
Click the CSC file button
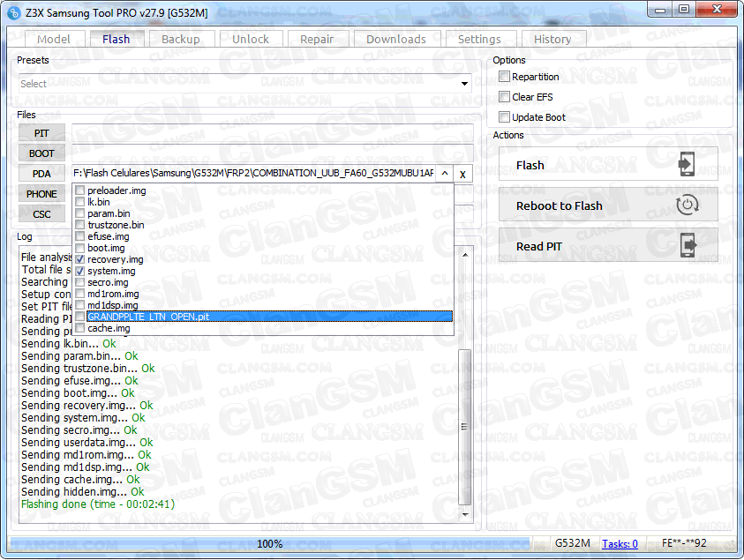click(41, 214)
